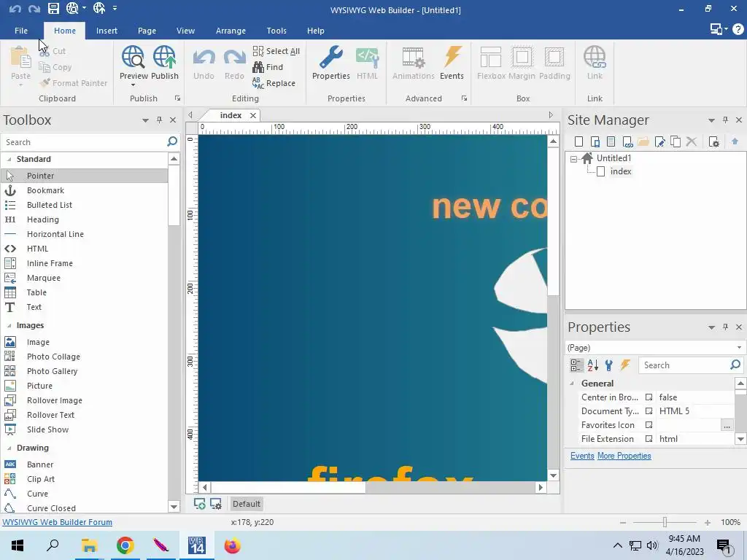The image size is (747, 560).
Task: Click new page icon in Site Manager
Action: (578, 141)
